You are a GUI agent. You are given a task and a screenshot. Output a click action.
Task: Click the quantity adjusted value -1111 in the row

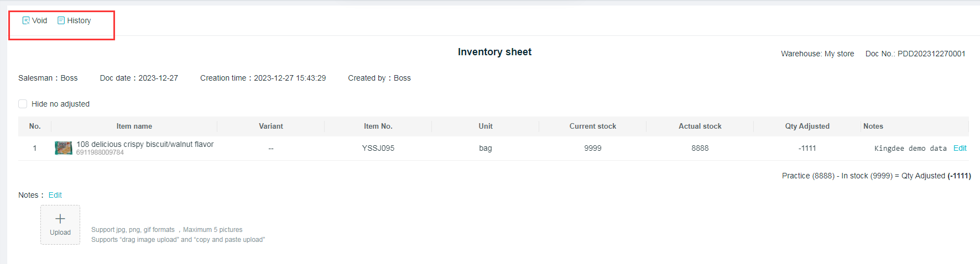(x=807, y=148)
